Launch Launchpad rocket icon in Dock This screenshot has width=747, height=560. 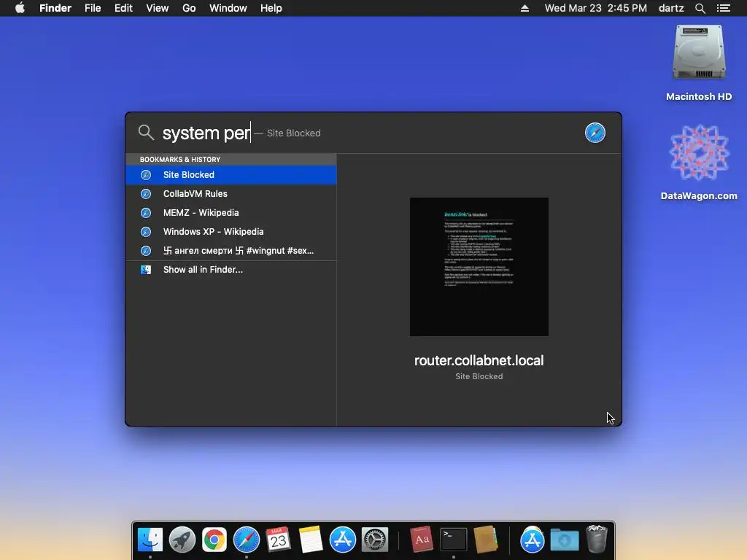[x=182, y=540]
